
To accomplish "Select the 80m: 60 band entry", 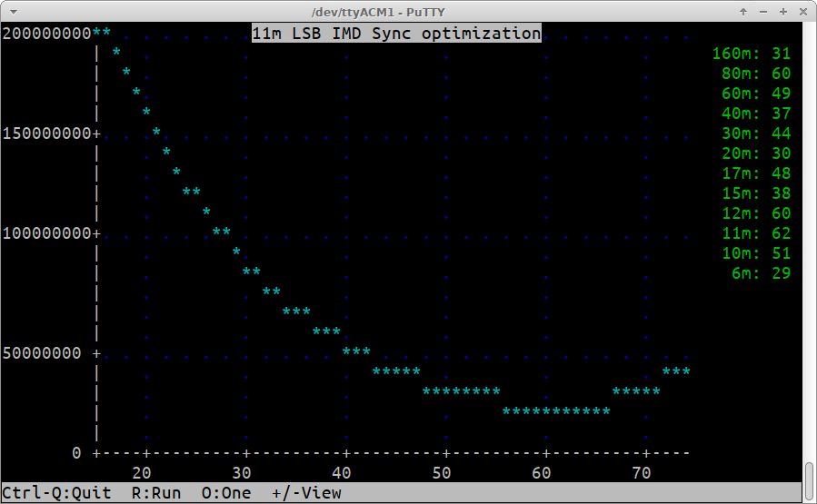I will point(755,74).
